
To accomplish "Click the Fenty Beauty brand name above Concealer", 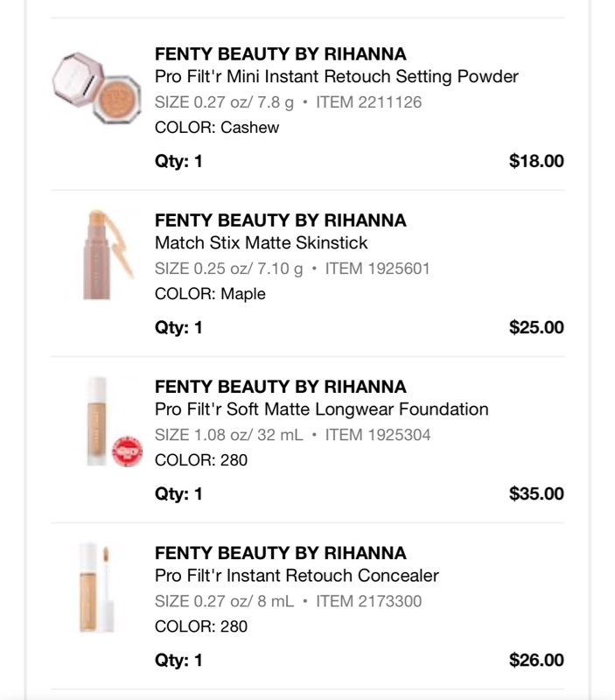I will pyautogui.click(x=280, y=553).
